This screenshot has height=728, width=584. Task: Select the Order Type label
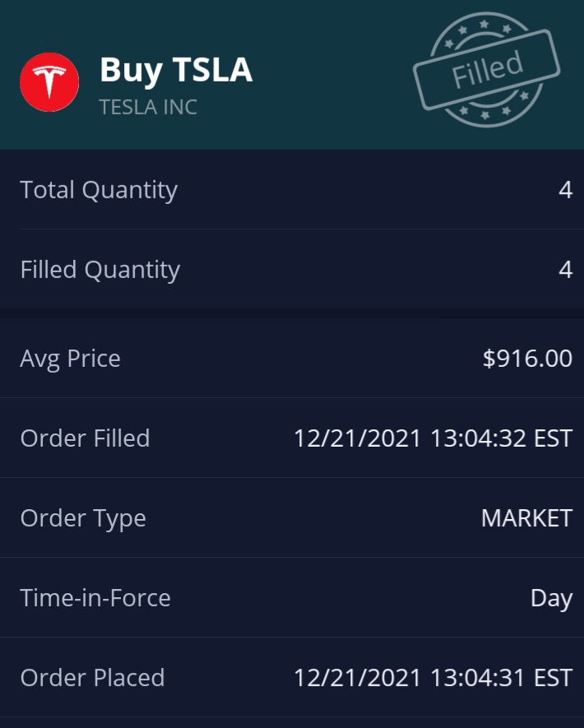(x=82, y=518)
